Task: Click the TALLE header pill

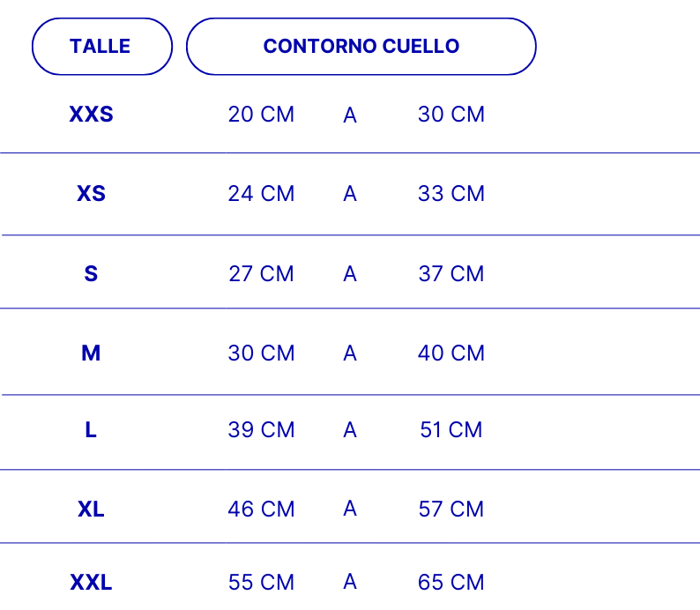Action: (101, 47)
